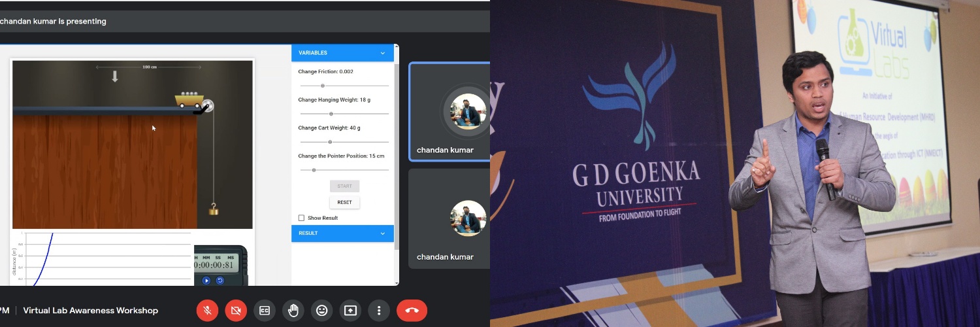Image resolution: width=980 pixels, height=327 pixels.
Task: Expand the RESULT section chevron
Action: click(383, 233)
